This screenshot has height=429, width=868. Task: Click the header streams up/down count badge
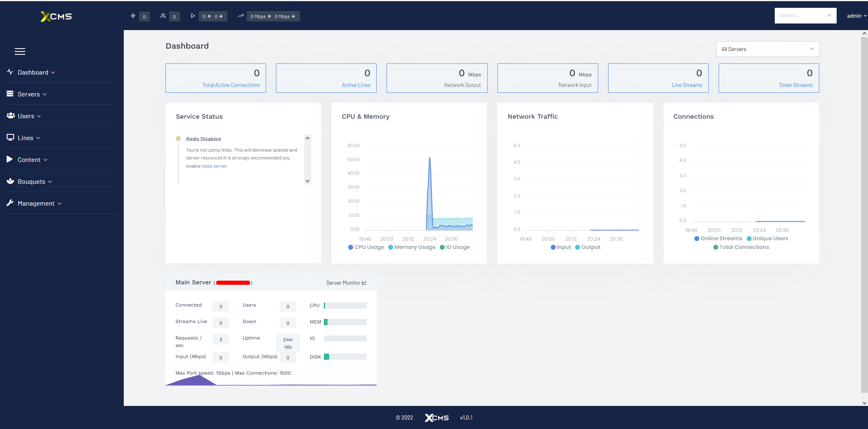(213, 16)
